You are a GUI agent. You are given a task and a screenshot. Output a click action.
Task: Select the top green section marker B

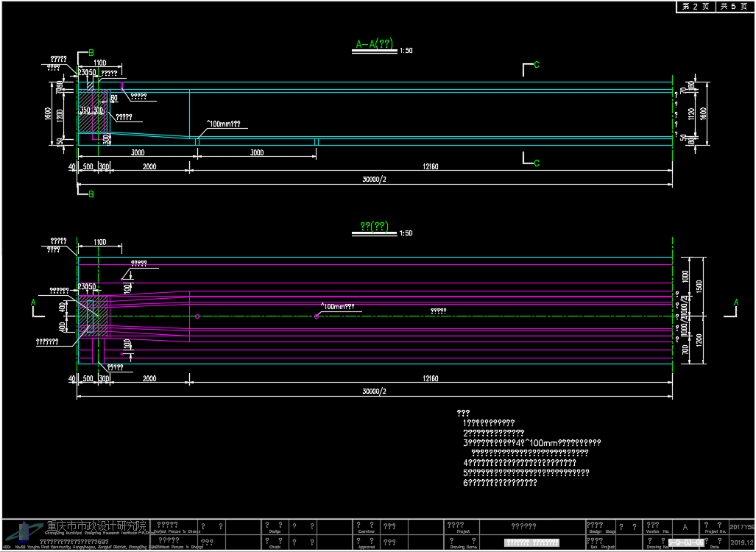(91, 52)
